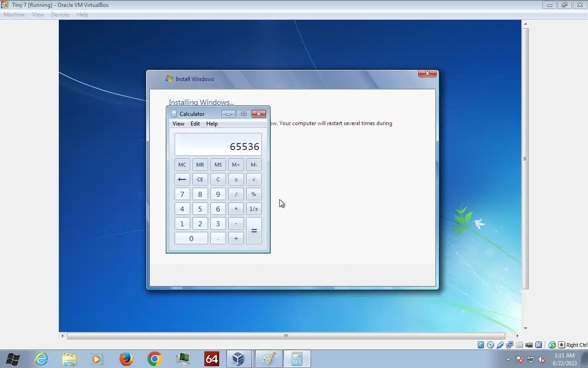Click the MS memory store button
The image size is (588, 368).
click(218, 165)
